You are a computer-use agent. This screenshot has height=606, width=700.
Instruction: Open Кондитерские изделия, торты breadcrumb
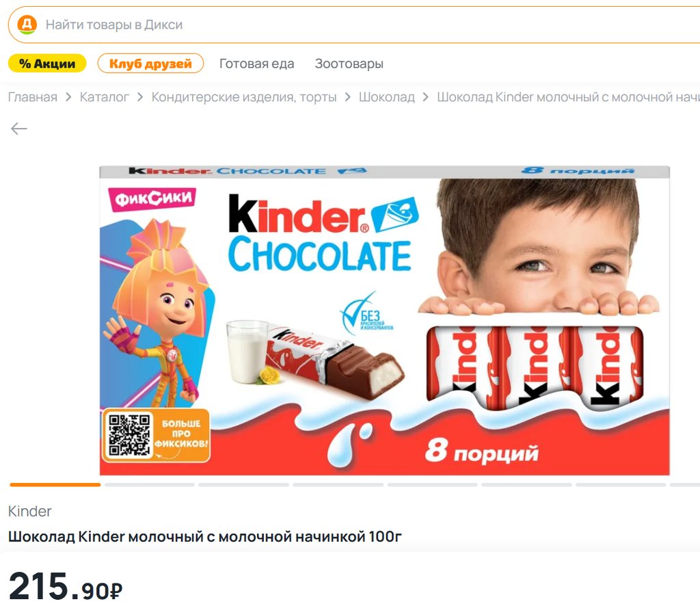click(x=244, y=97)
